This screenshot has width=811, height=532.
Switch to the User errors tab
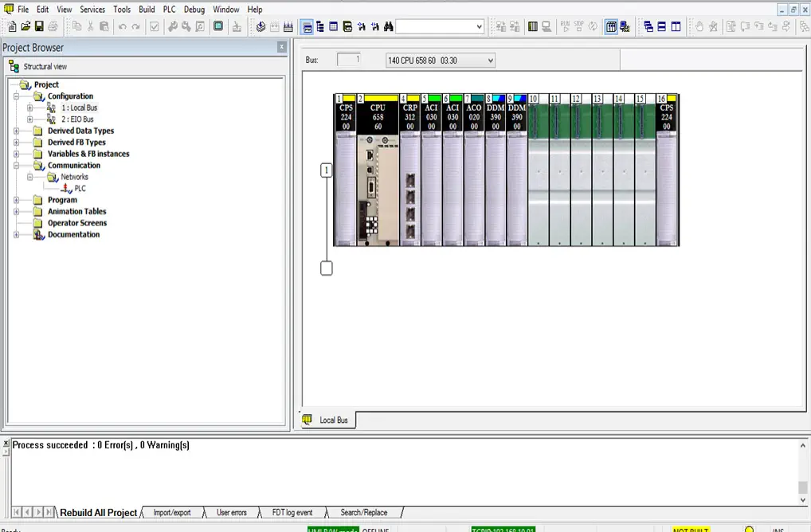(x=232, y=513)
